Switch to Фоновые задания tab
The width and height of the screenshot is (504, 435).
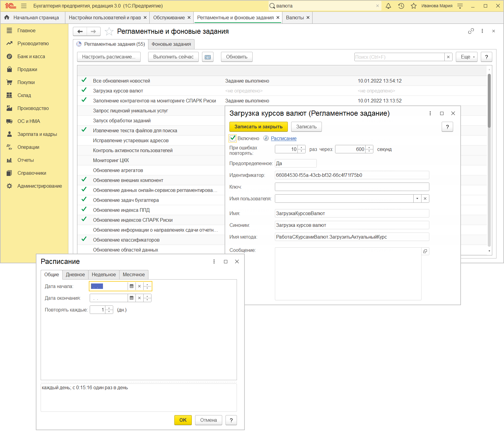[x=171, y=44]
